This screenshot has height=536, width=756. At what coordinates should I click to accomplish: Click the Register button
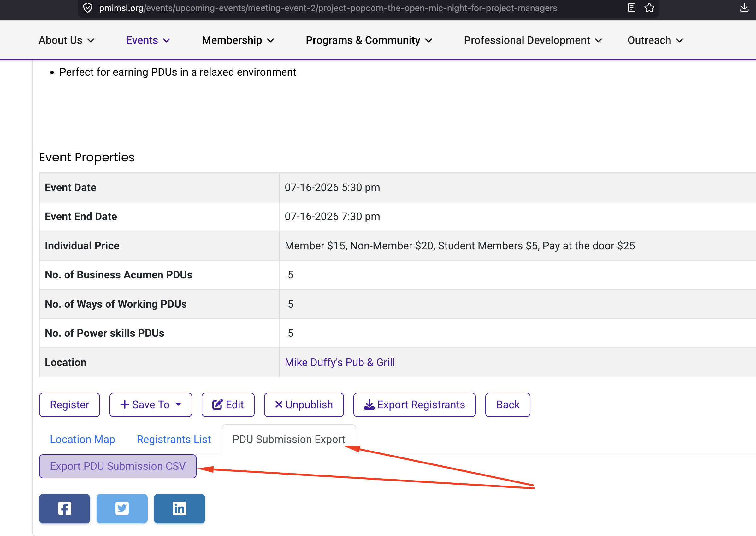pyautogui.click(x=69, y=405)
